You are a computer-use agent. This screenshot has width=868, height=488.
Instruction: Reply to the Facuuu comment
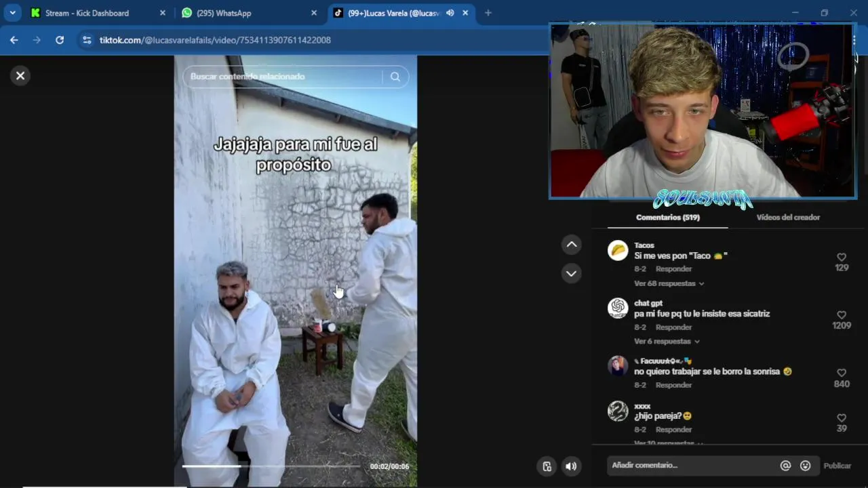[x=673, y=385]
